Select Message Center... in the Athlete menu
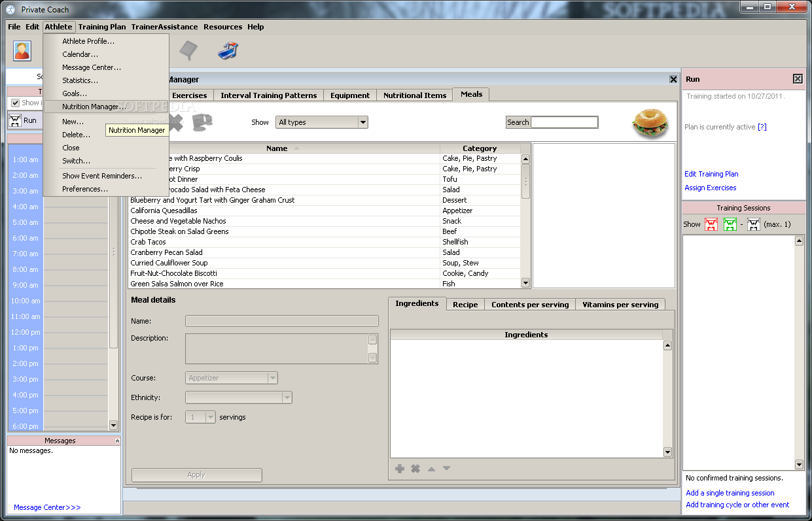Viewport: 812px width, 521px height. click(x=106, y=67)
